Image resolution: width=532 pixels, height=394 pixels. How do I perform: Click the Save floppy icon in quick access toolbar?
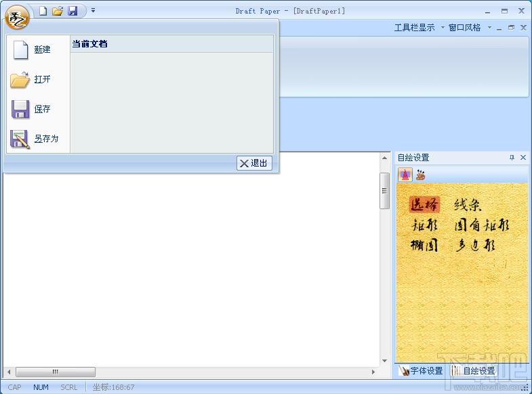[x=73, y=11]
